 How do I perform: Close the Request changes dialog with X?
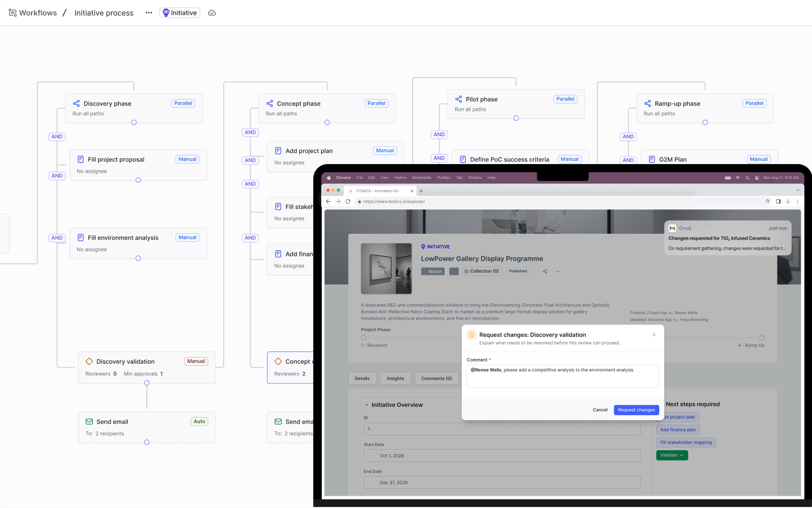tap(654, 335)
